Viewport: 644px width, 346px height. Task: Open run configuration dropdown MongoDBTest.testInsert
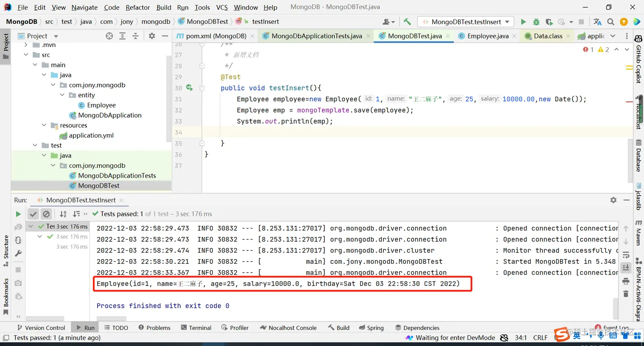pyautogui.click(x=466, y=22)
